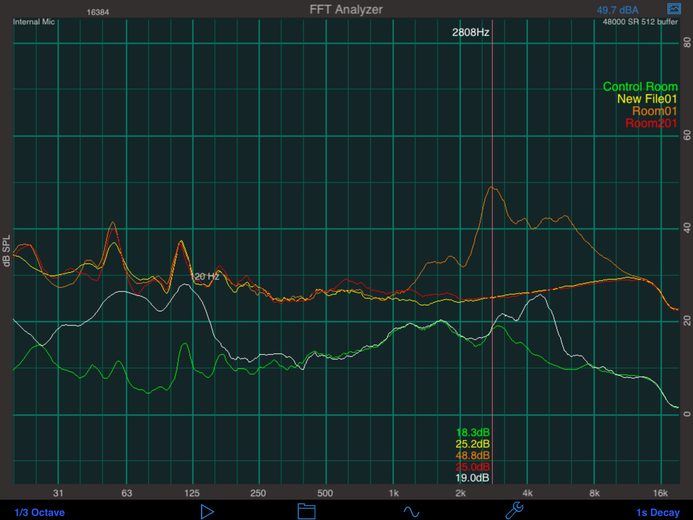This screenshot has height=520, width=693.
Task: Tap the 63 frequency axis label
Action: tap(126, 493)
